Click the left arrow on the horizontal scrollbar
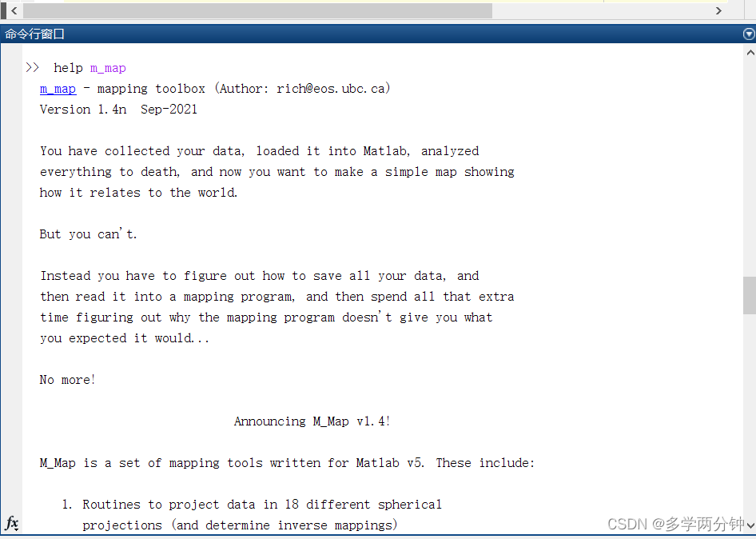The image size is (756, 539). coord(14,10)
